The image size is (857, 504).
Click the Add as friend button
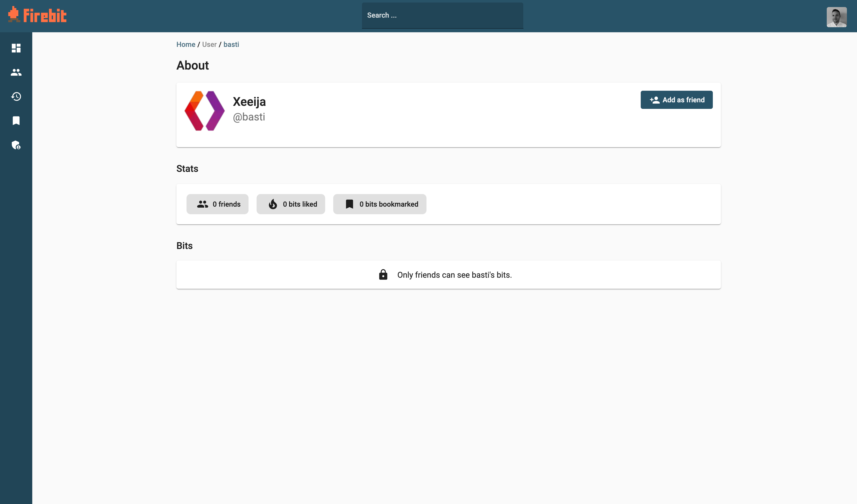677,100
